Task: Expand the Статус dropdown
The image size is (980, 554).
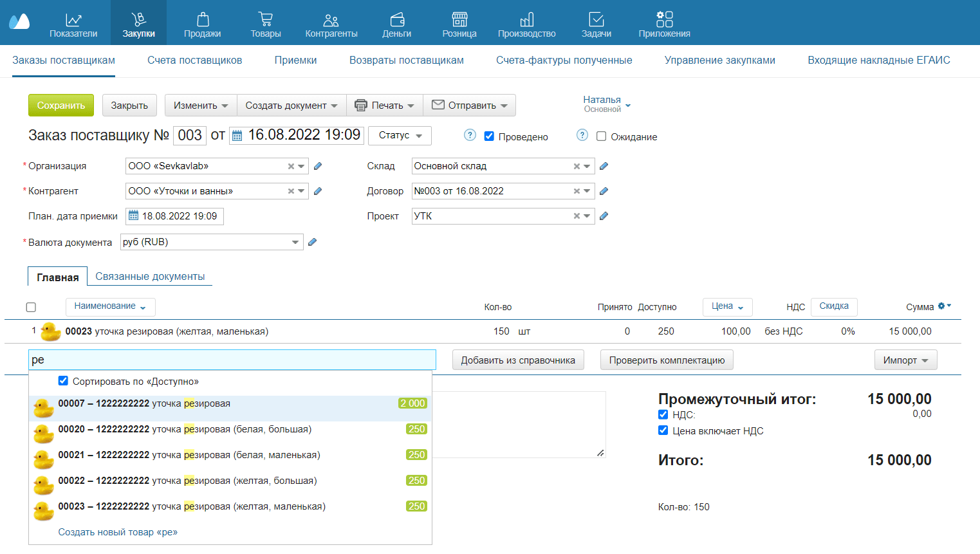Action: tap(400, 135)
